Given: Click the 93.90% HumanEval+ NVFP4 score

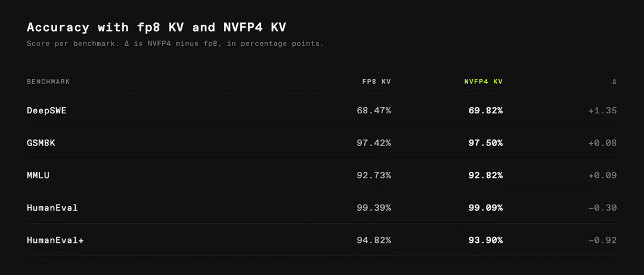Looking at the screenshot, I should coord(485,240).
